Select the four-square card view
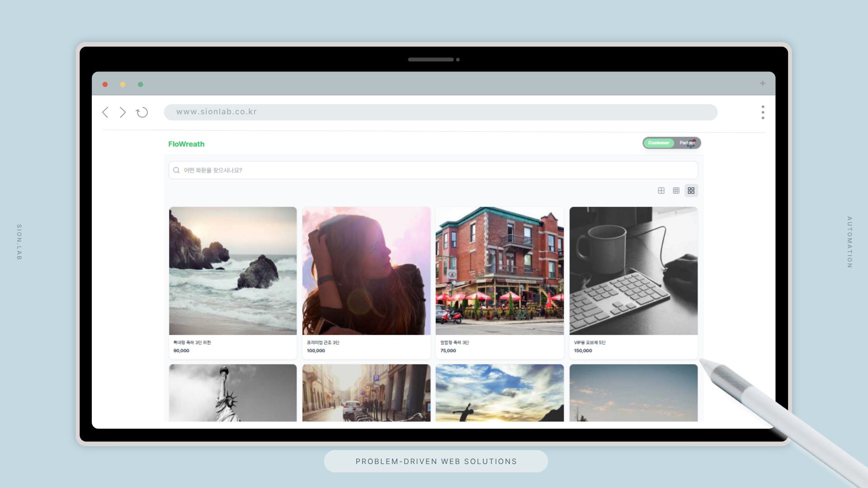The width and height of the screenshot is (868, 488). point(691,191)
